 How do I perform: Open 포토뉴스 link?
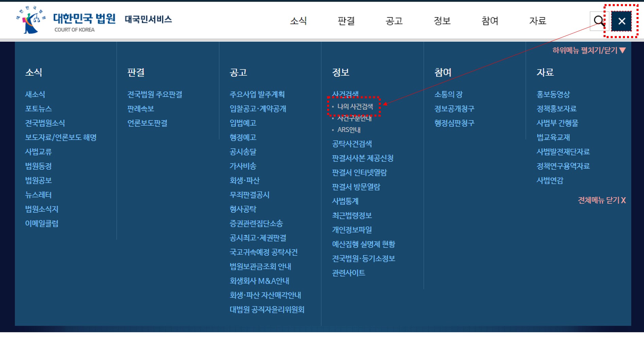(x=38, y=109)
